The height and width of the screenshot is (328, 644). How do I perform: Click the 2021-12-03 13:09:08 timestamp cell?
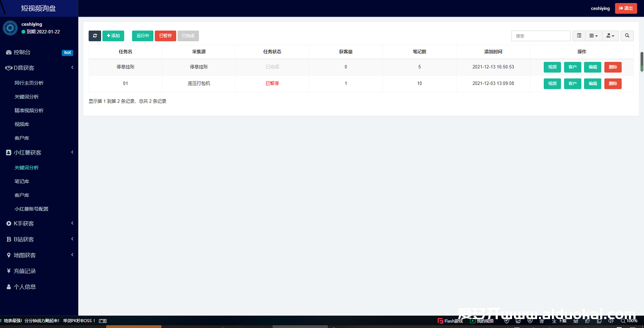[x=493, y=84]
